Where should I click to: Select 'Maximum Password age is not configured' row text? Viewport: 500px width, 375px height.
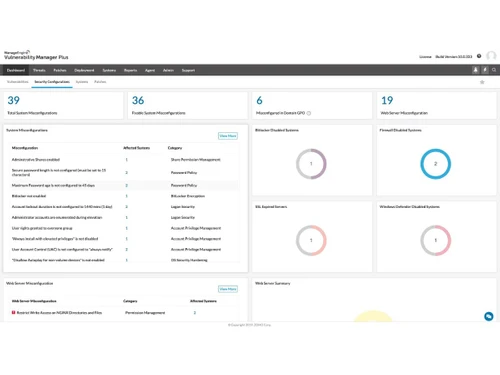coord(53,185)
